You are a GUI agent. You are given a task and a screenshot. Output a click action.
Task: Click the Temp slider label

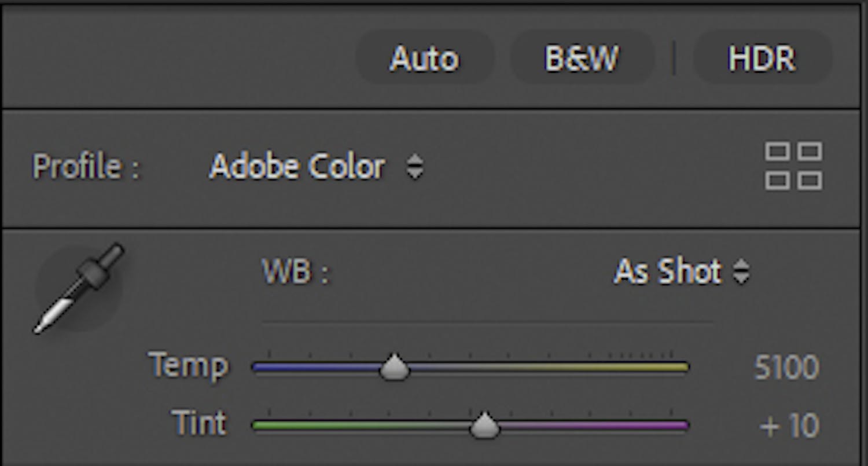189,366
